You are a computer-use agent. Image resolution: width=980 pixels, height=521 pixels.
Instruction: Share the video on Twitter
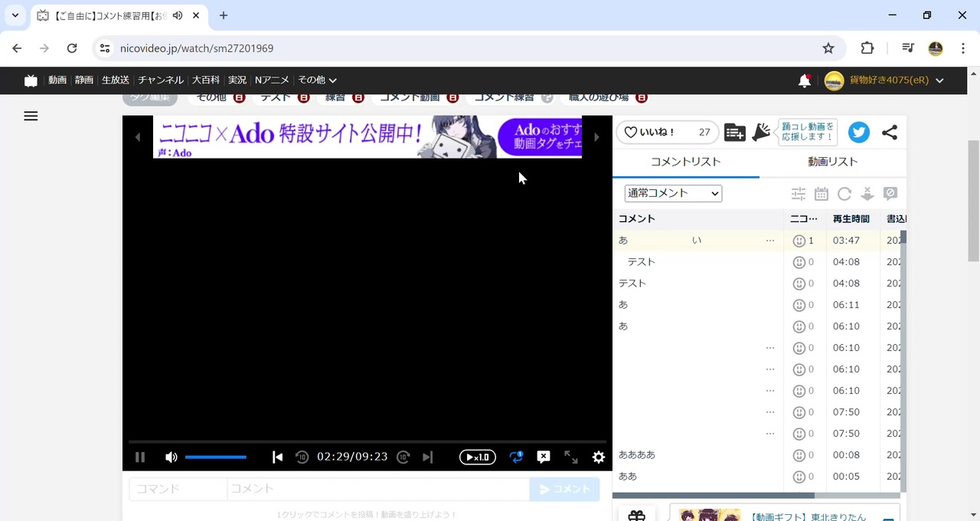(858, 133)
